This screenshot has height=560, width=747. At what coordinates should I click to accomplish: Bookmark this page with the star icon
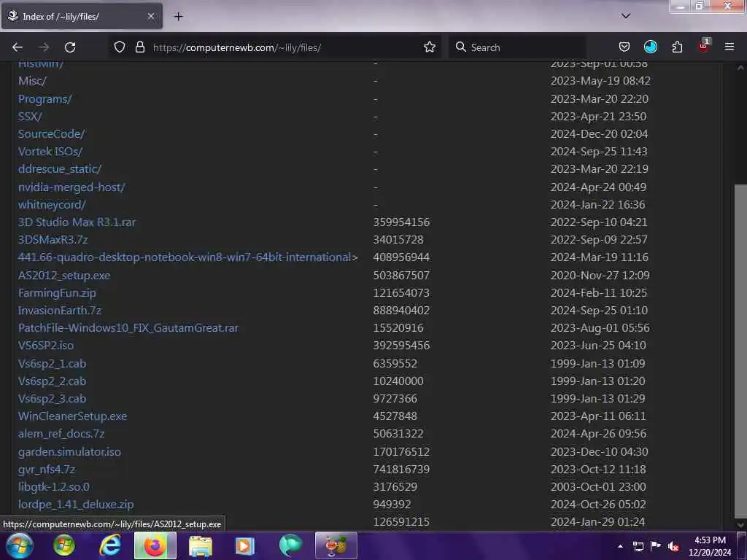pyautogui.click(x=429, y=47)
